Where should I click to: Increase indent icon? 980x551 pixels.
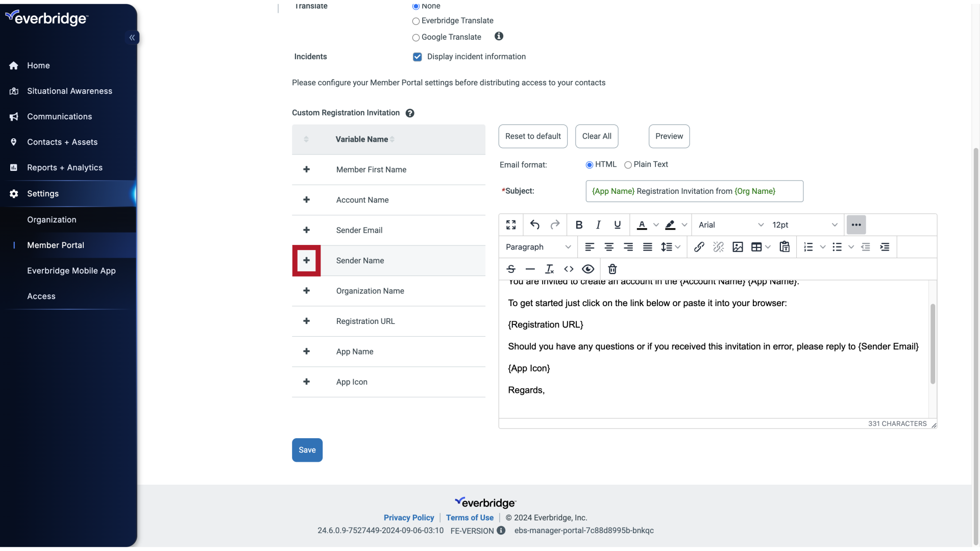[x=885, y=247]
